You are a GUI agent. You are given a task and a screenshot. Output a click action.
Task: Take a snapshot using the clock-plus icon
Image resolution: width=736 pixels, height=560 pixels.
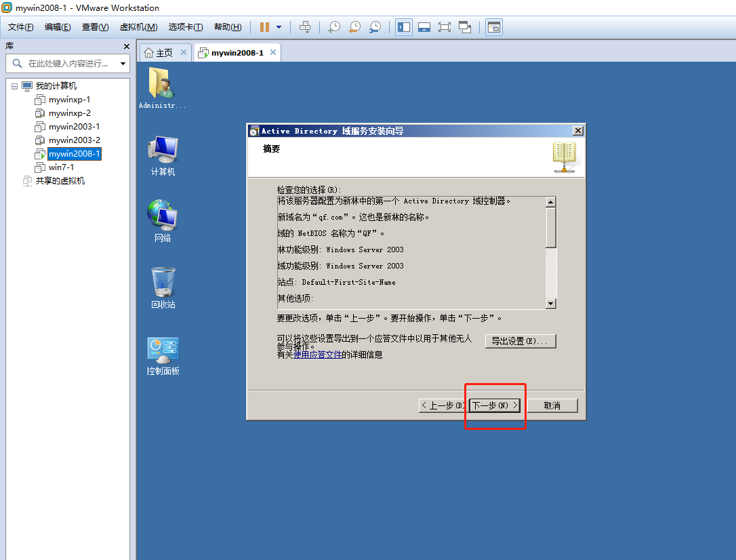coord(334,27)
